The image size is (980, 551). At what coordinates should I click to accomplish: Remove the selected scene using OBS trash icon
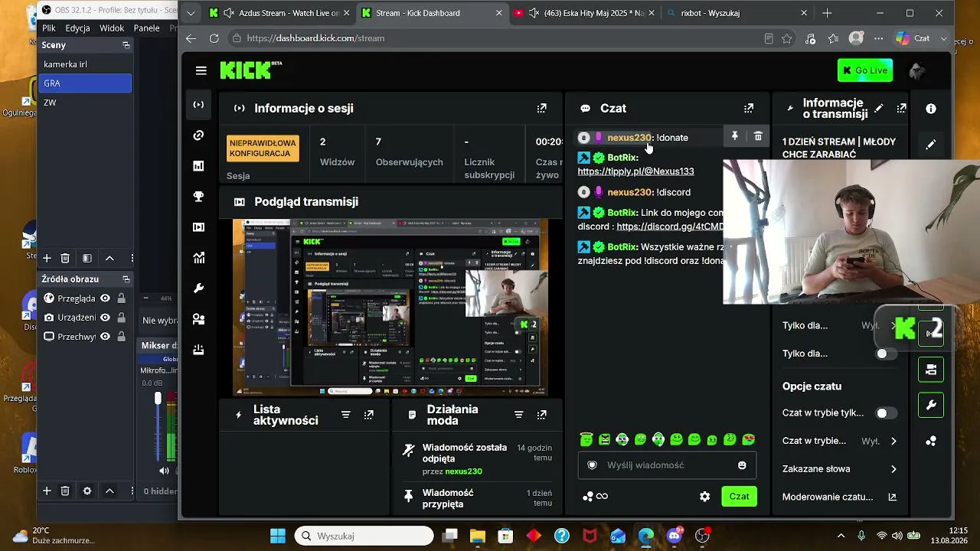(65, 259)
